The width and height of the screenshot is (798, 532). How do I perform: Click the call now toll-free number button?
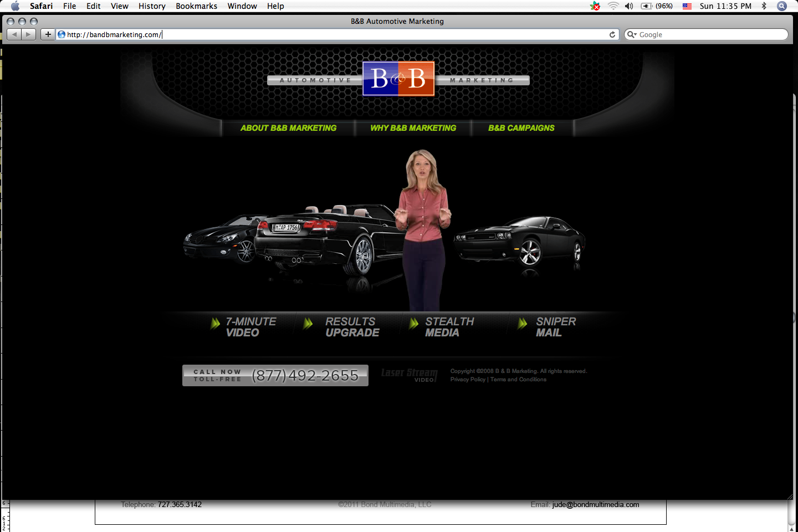pos(275,375)
